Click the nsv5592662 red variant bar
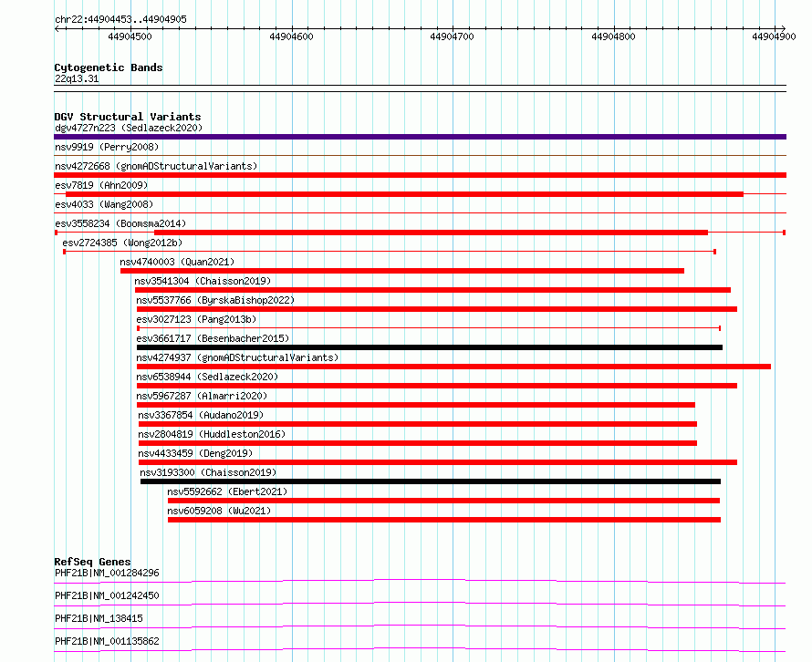The height and width of the screenshot is (662, 812). tap(443, 501)
